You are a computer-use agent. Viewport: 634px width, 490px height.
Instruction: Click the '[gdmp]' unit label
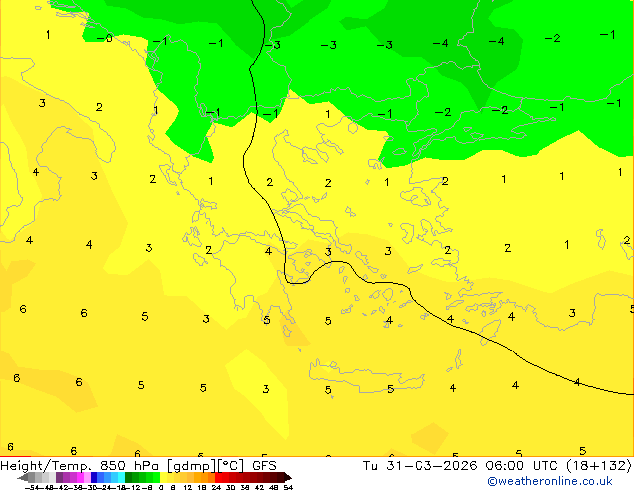(x=192, y=466)
